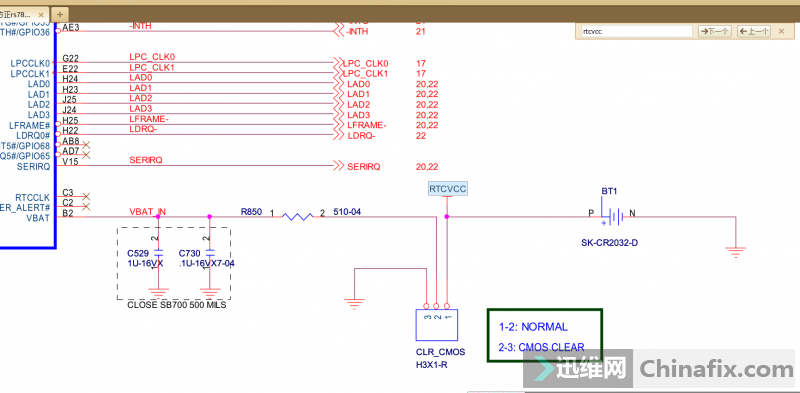Click the ground symbol right of battery

pyautogui.click(x=735, y=252)
